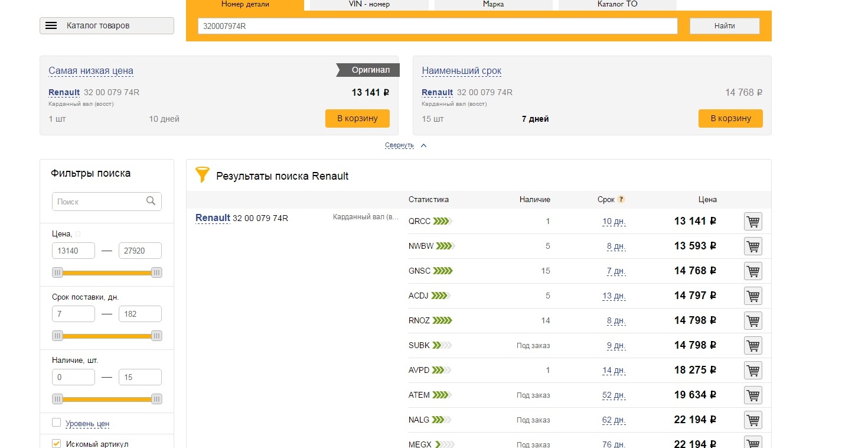This screenshot has width=868, height=448.
Task: Add QRCC 13 141 ₽ offer to cart
Action: [753, 222]
